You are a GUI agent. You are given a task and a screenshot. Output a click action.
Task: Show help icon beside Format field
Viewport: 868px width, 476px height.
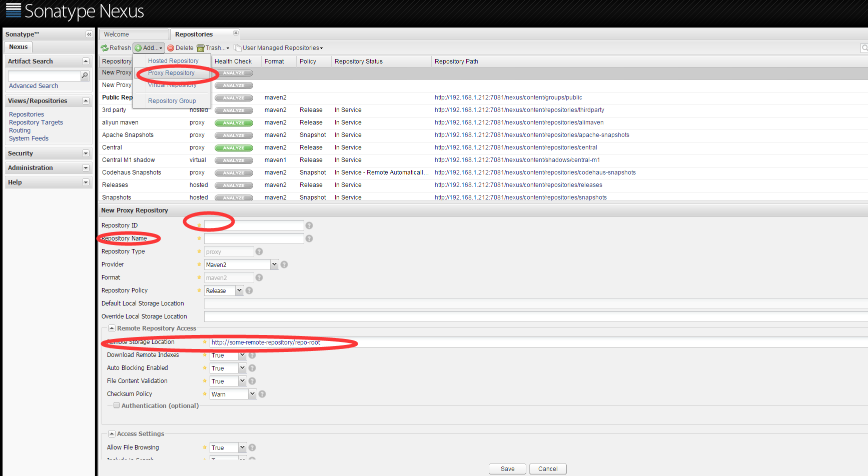(259, 277)
